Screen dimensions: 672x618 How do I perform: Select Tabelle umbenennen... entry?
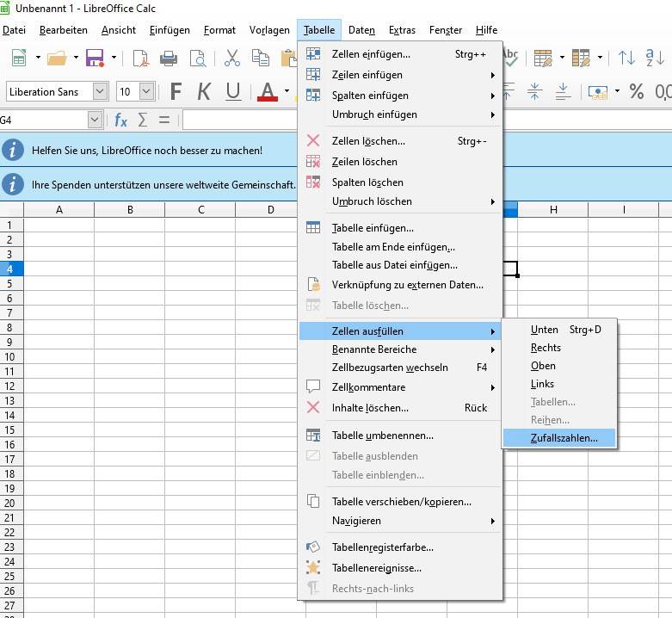click(400, 436)
